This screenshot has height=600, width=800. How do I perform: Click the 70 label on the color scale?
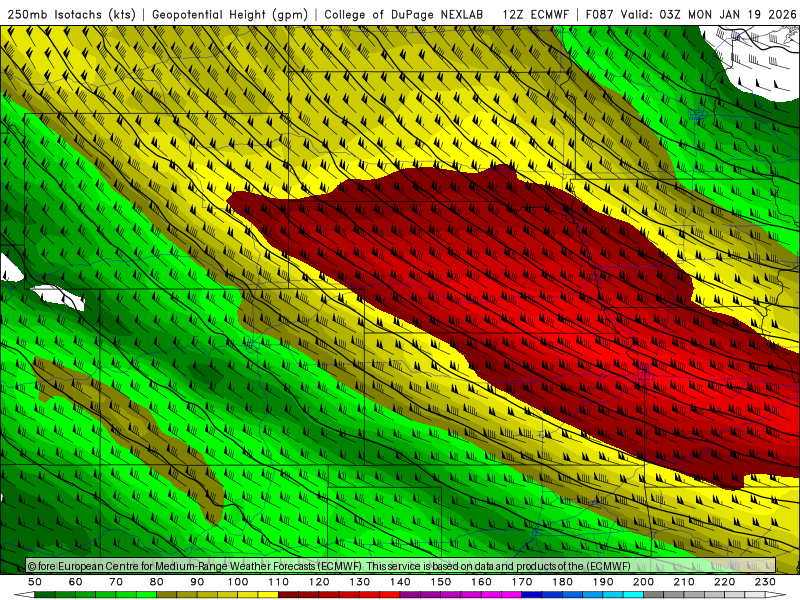(x=116, y=582)
